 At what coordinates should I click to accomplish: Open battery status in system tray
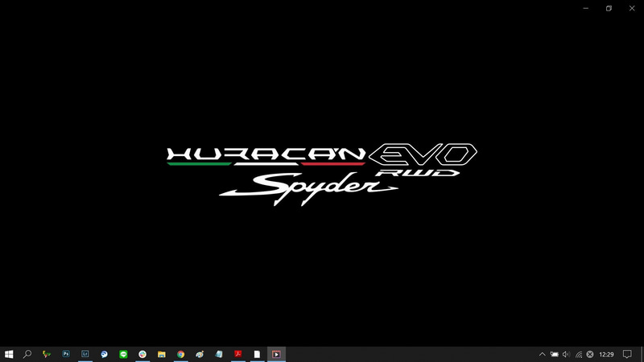(x=554, y=354)
